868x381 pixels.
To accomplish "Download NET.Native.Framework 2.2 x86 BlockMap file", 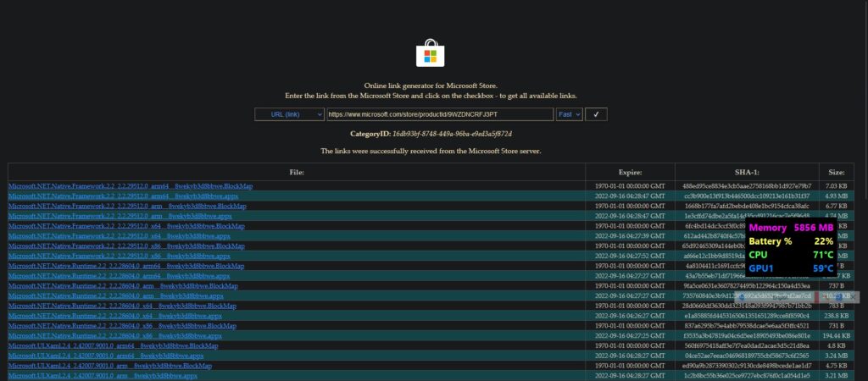I will tap(126, 246).
